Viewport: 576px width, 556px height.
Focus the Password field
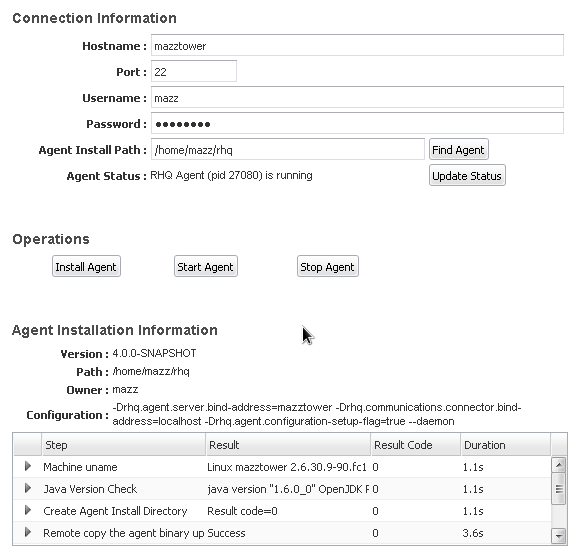[357, 123]
